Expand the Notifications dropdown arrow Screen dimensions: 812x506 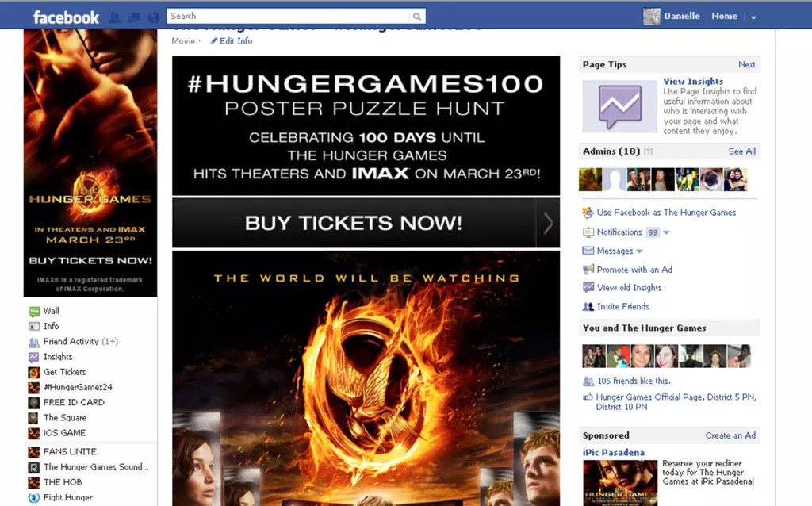[666, 232]
